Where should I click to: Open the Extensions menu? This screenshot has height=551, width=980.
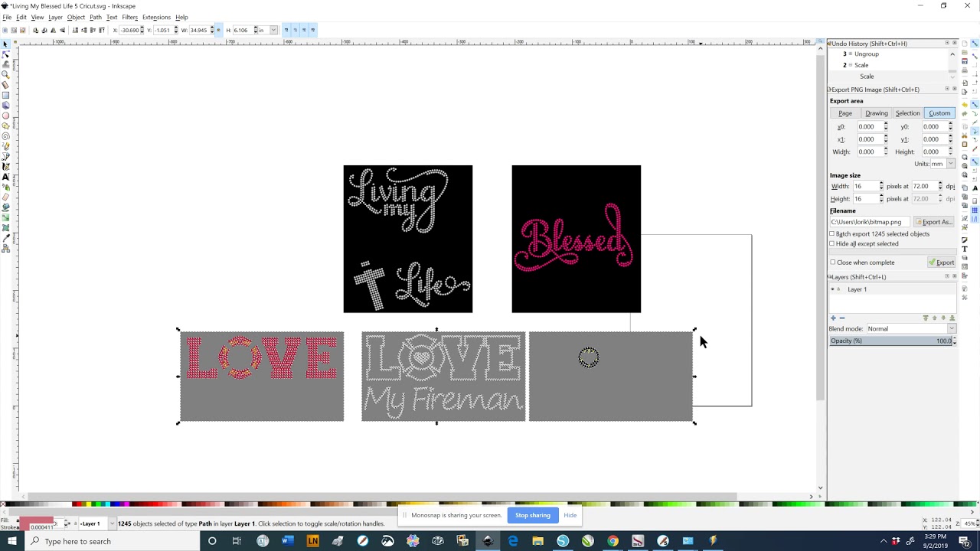pyautogui.click(x=156, y=17)
